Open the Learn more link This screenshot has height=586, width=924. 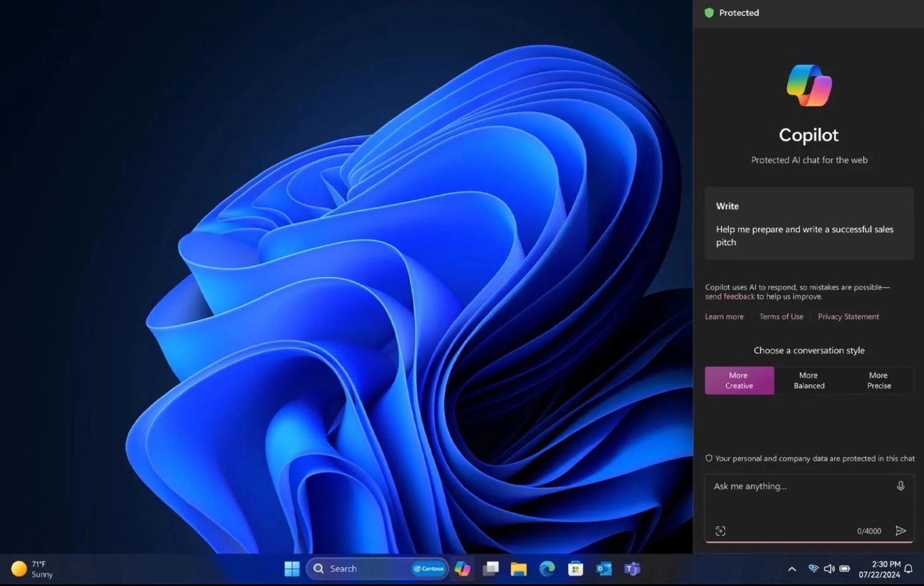pyautogui.click(x=724, y=317)
